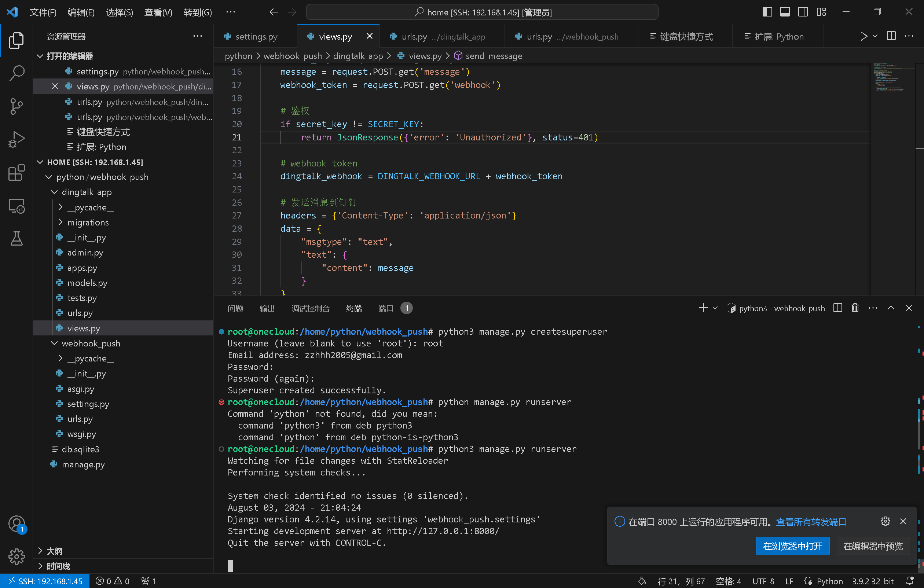The height and width of the screenshot is (588, 924).
Task: Click Preview in Editor button
Action: click(x=873, y=545)
